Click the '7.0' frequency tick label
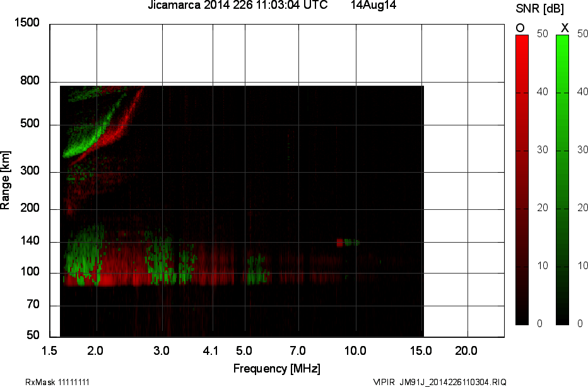This screenshot has width=588, height=387. pyautogui.click(x=297, y=351)
